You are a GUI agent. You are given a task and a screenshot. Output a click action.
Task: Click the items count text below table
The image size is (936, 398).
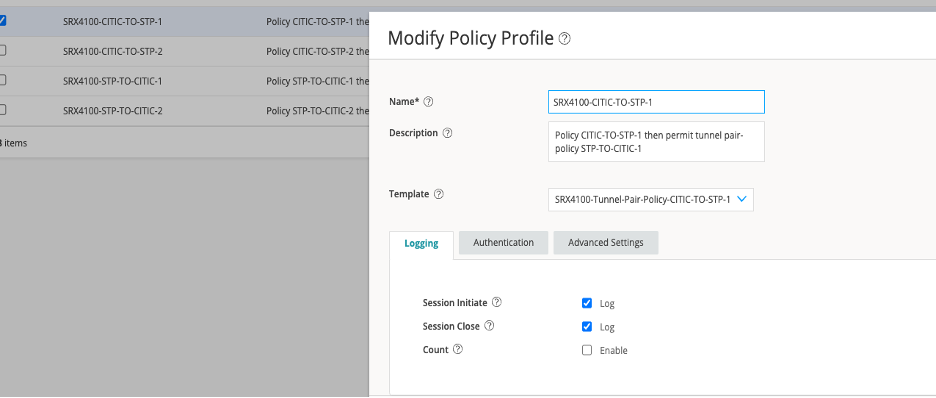[x=13, y=143]
